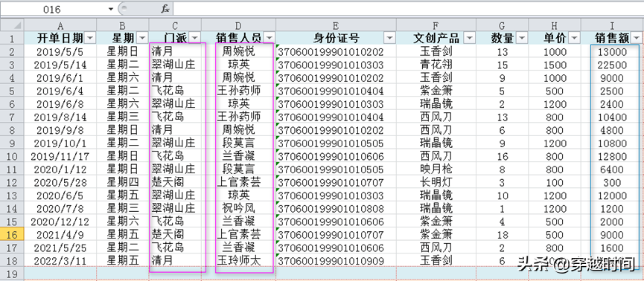This screenshot has height=281, width=644.
Task: Click sales amount 12800 cell
Action: [612, 156]
